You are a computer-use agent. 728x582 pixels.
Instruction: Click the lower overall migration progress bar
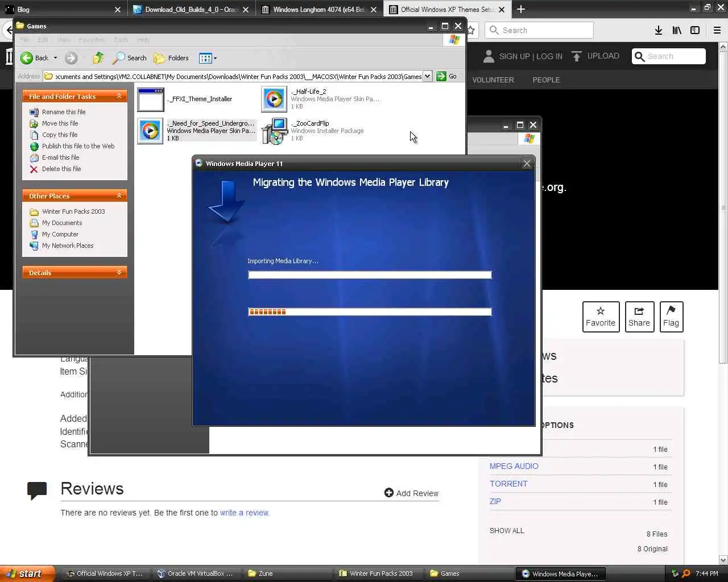[x=370, y=311]
